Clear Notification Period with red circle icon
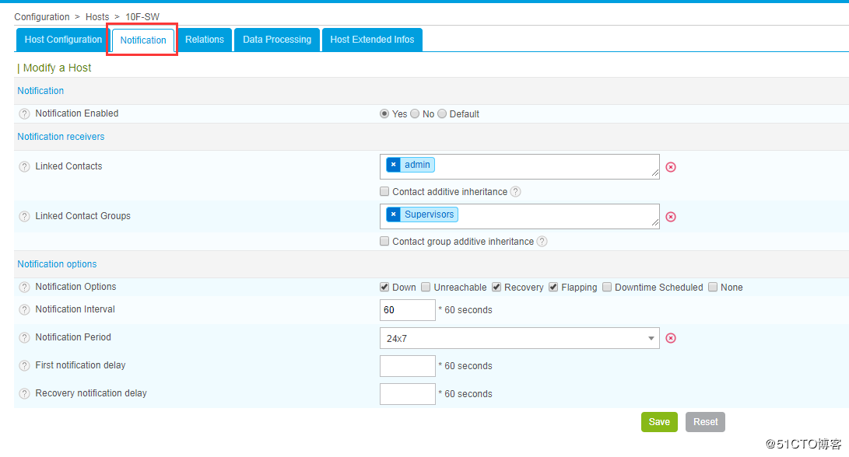 click(x=671, y=338)
